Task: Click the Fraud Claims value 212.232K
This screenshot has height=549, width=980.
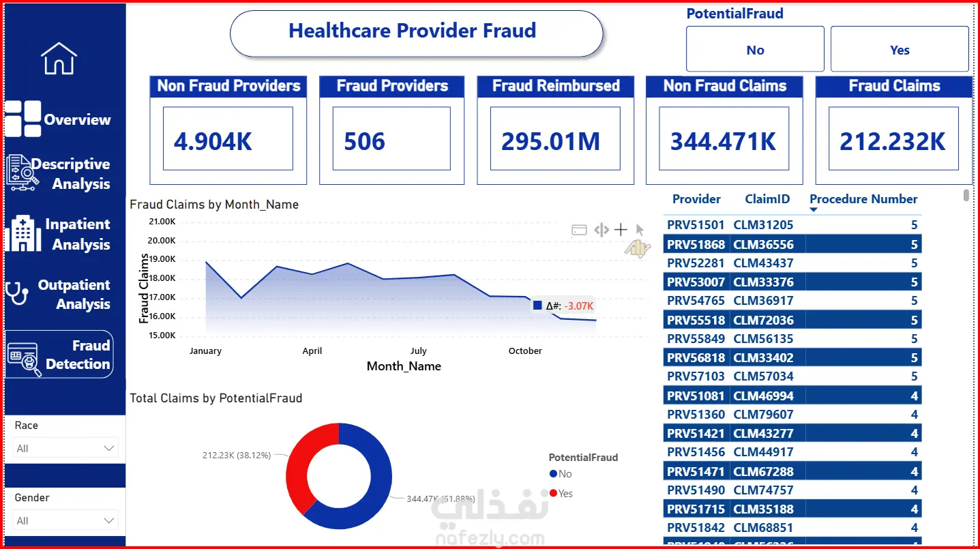Action: [x=893, y=141]
